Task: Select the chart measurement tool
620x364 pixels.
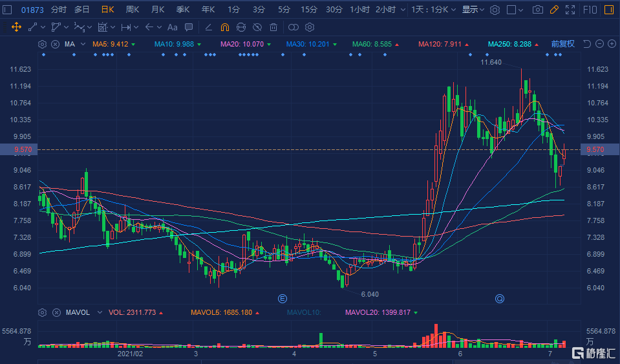Action: click(x=102, y=27)
